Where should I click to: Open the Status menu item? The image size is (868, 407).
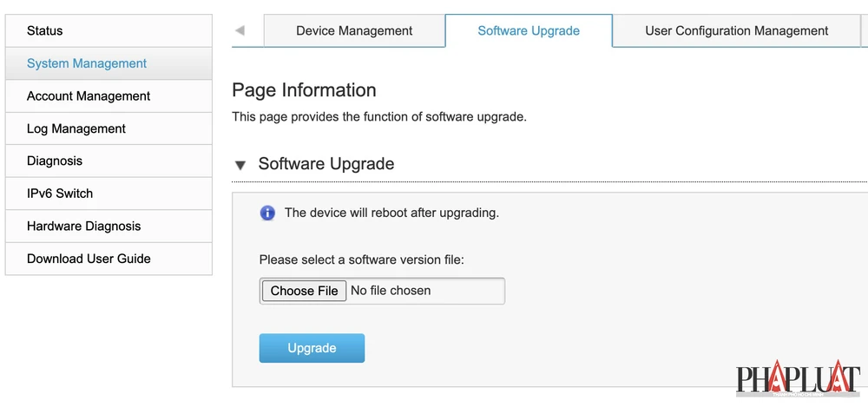pos(45,31)
